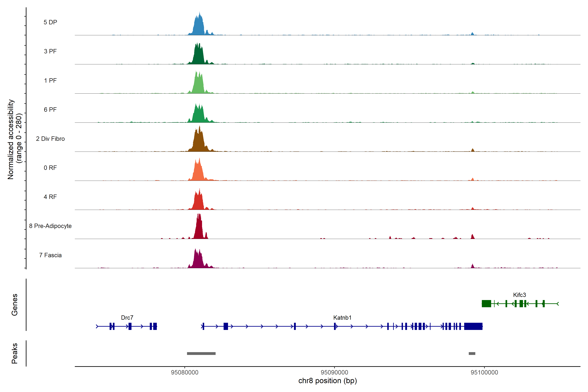
Task: Click the 4 RF track label
Action: (50, 197)
